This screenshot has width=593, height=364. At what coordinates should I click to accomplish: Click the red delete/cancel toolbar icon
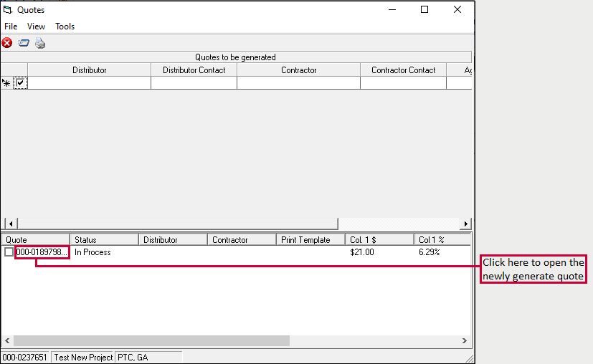point(7,43)
